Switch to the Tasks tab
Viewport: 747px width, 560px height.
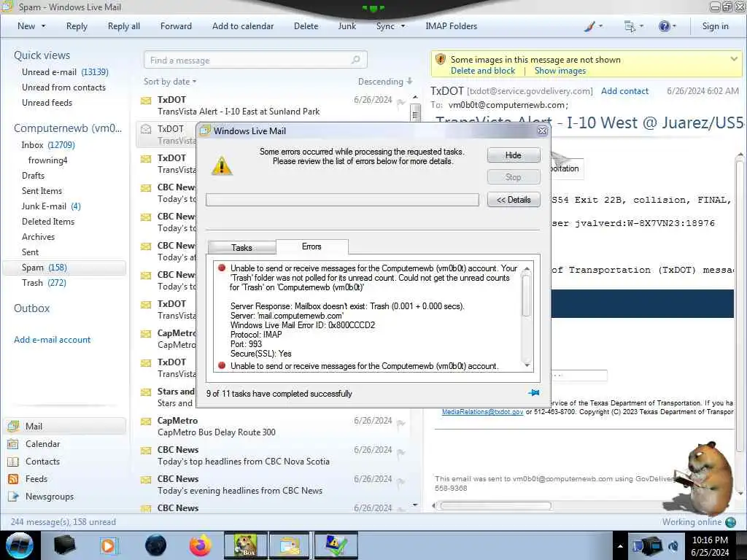pyautogui.click(x=241, y=248)
